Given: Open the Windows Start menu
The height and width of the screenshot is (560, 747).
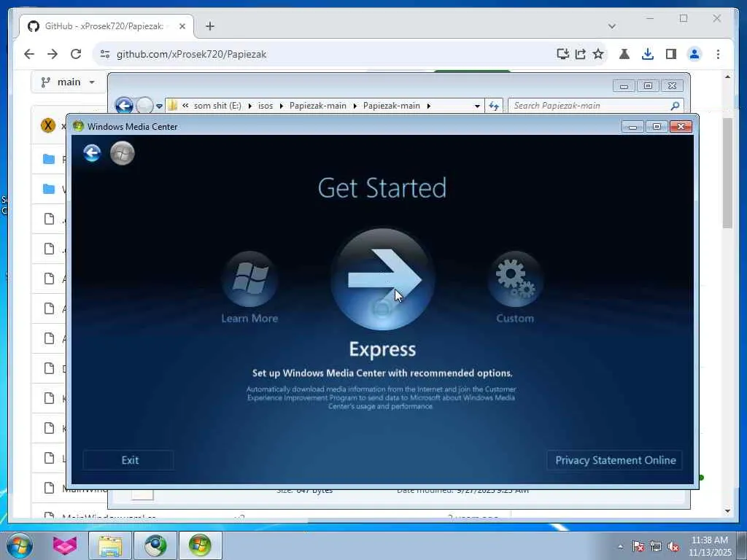Looking at the screenshot, I should tap(20, 545).
